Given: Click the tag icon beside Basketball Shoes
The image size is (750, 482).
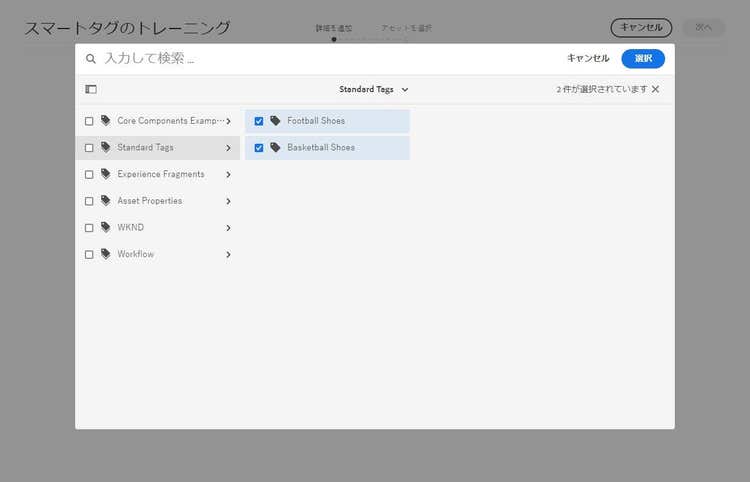Looking at the screenshot, I should click(x=275, y=148).
